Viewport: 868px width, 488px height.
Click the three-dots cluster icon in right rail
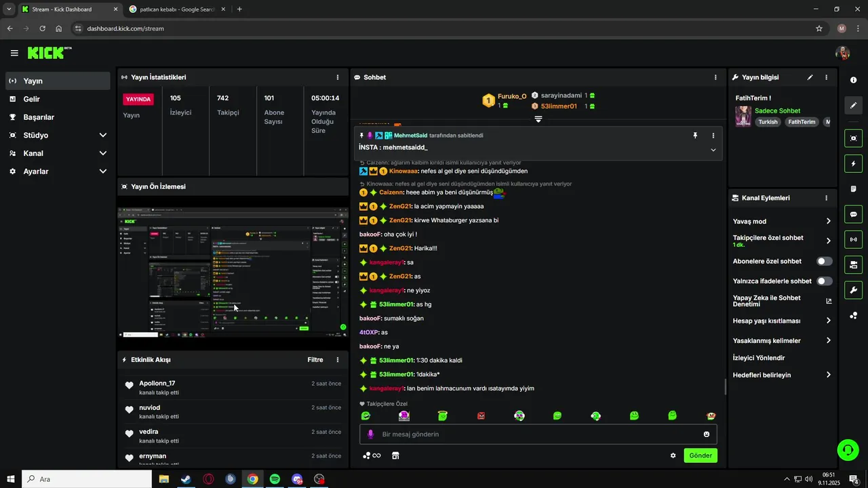(853, 315)
